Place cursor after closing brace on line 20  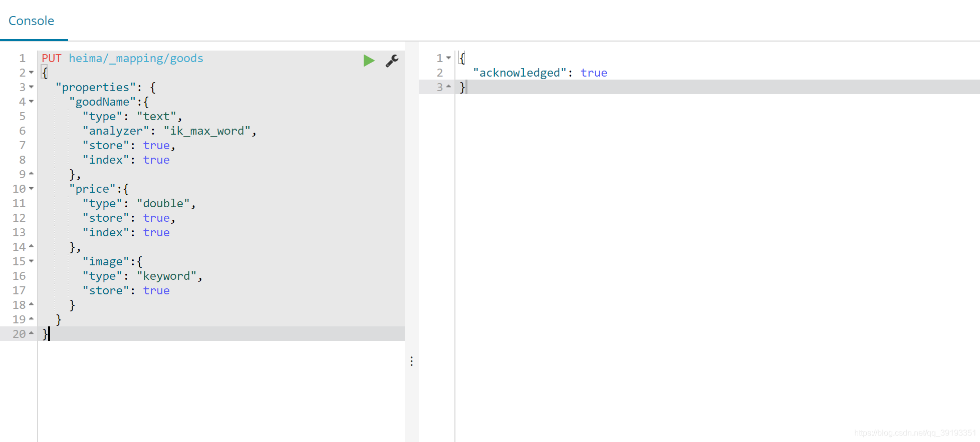[49, 334]
